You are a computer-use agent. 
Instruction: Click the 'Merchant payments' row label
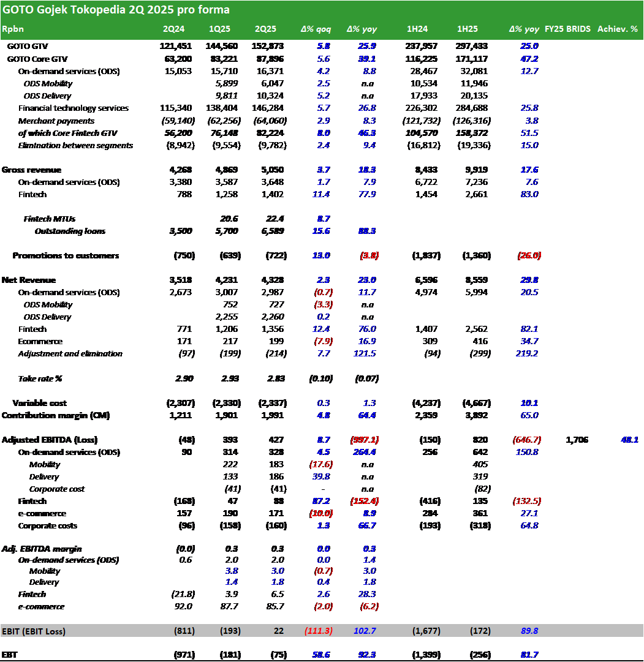(x=56, y=121)
